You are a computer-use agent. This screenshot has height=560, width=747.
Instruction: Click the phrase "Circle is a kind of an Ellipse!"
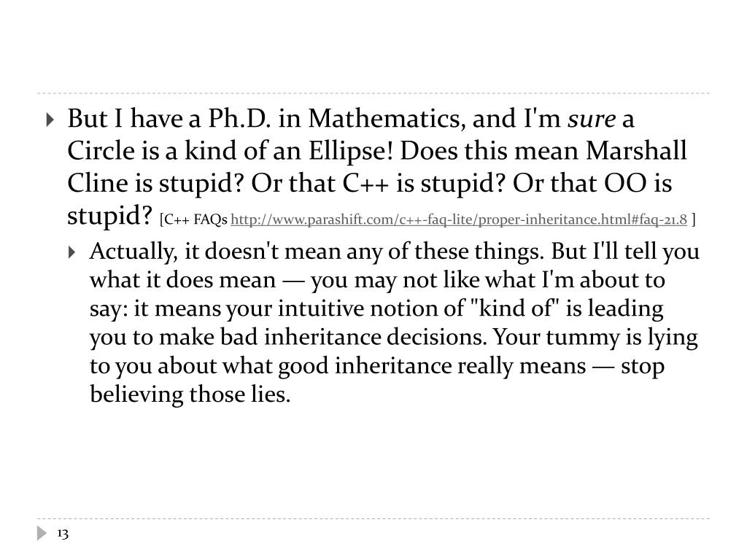click(231, 151)
